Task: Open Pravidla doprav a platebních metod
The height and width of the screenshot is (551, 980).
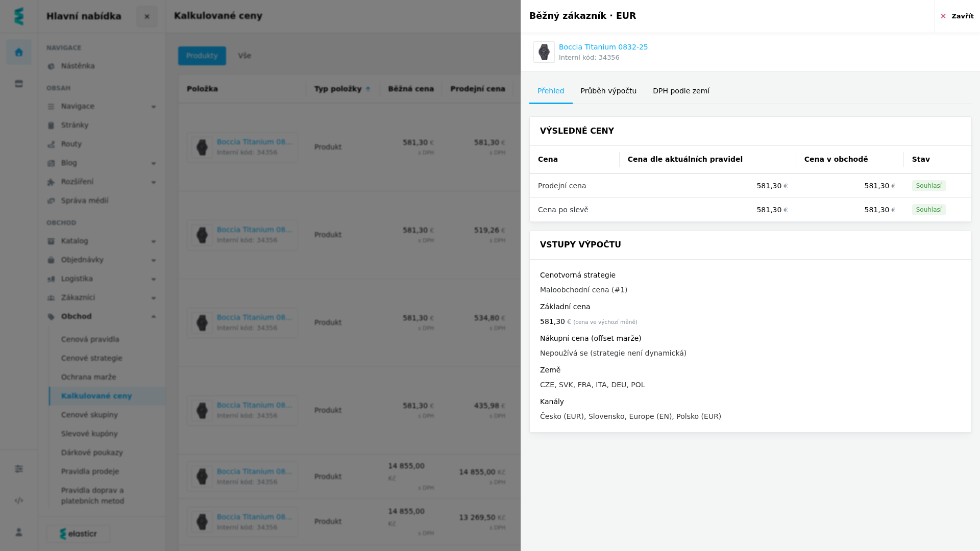Action: click(x=92, y=496)
